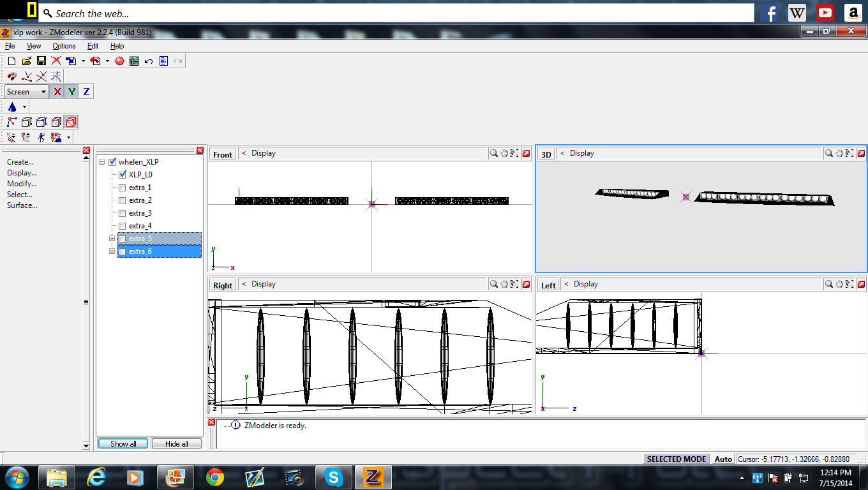The width and height of the screenshot is (868, 490).
Task: Click the magnet snapping icon
Action: coord(11,76)
